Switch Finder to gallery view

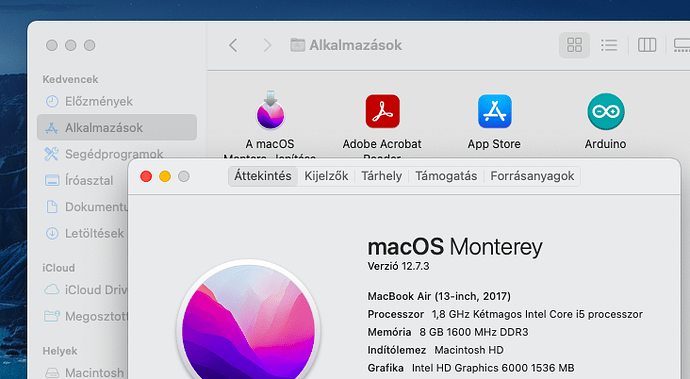pyautogui.click(x=682, y=45)
